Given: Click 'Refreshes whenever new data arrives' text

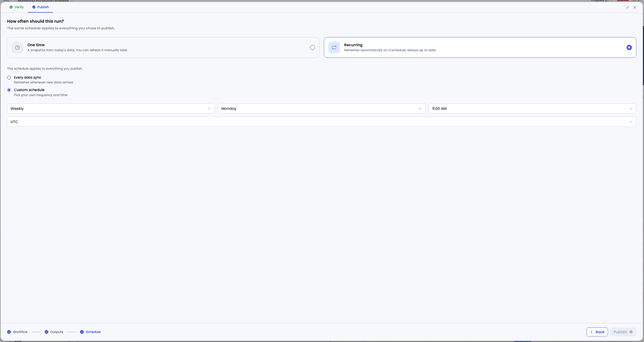Looking at the screenshot, I should point(44,82).
